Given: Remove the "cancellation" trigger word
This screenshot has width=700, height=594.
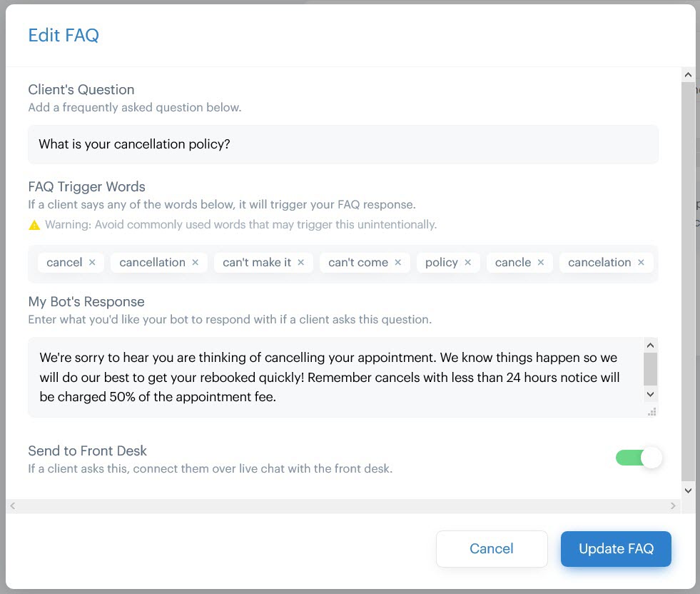Looking at the screenshot, I should point(195,262).
